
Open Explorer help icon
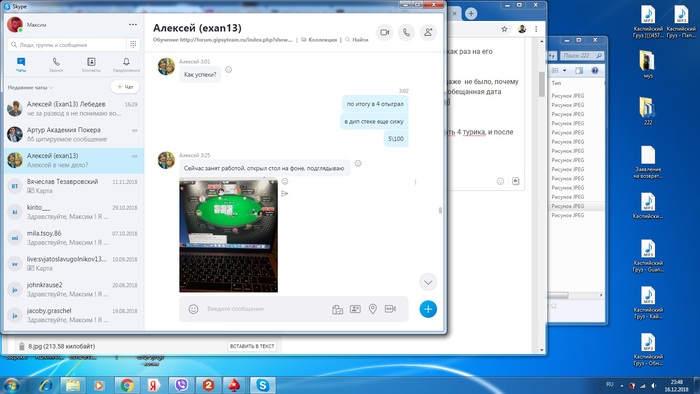click(x=595, y=71)
